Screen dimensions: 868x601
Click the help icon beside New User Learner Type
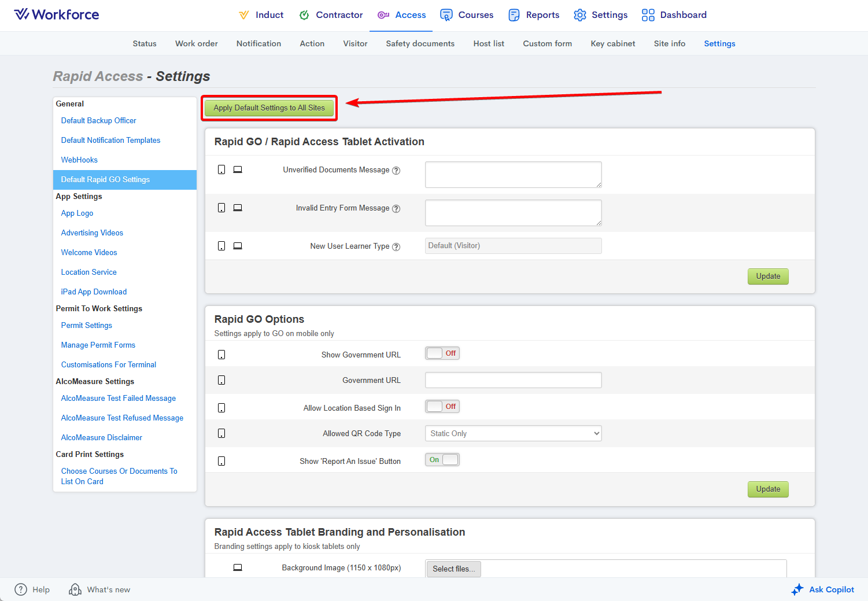click(396, 247)
